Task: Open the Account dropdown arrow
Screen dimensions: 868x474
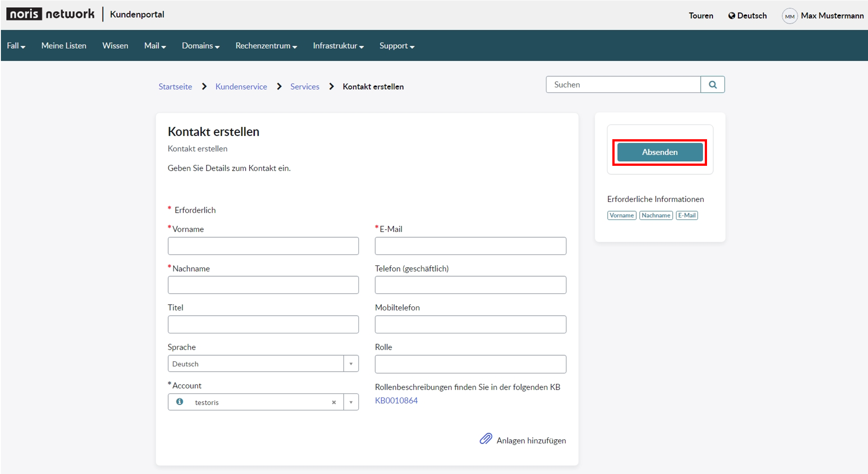Action: click(351, 402)
